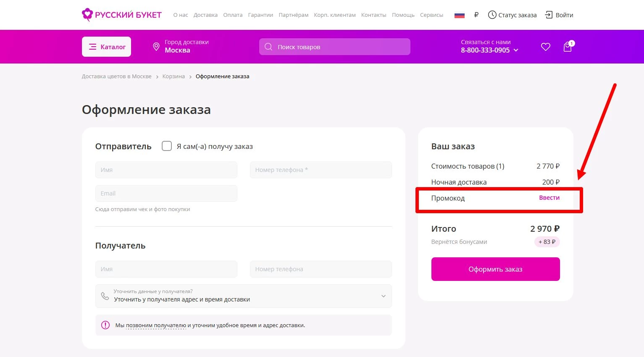Viewport: 644px width, 357px height.
Task: Open the Контакты menu item
Action: (x=373, y=15)
